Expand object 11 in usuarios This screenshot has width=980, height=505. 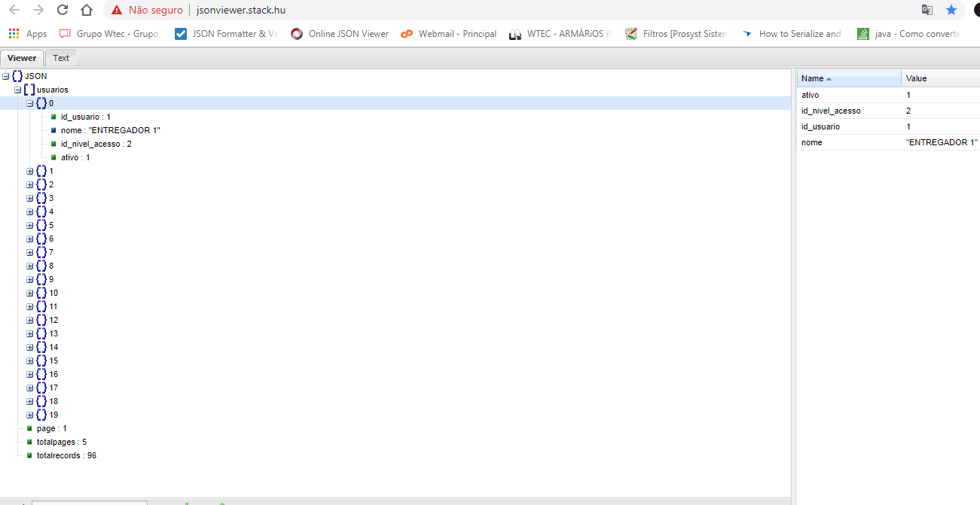(30, 306)
